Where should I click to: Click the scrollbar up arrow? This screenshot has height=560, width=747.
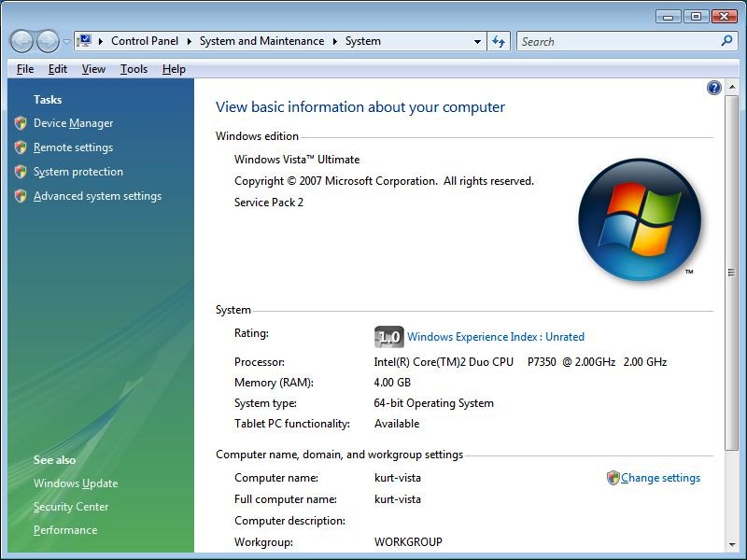coord(732,87)
